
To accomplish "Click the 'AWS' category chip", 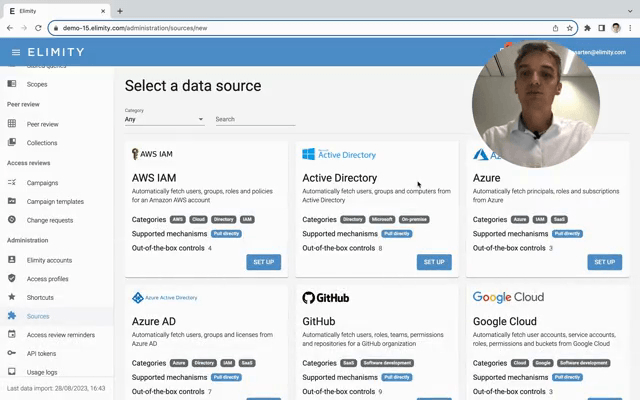I will [178, 219].
